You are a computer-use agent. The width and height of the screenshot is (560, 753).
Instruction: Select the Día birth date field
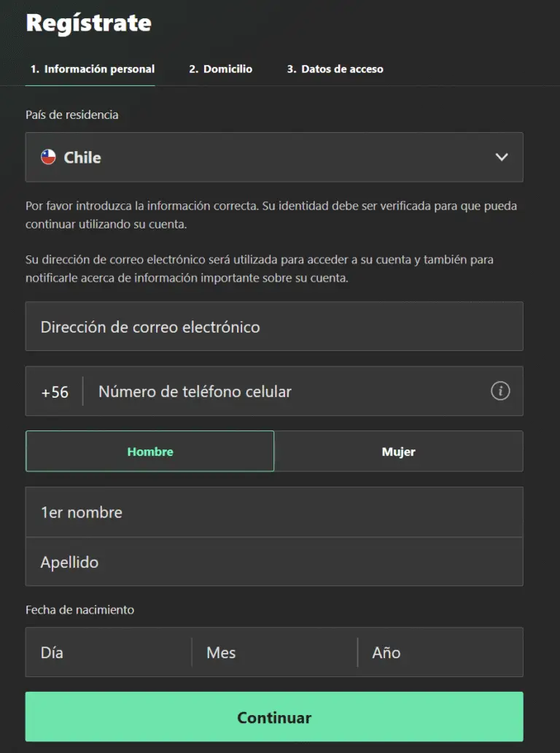pyautogui.click(x=108, y=652)
